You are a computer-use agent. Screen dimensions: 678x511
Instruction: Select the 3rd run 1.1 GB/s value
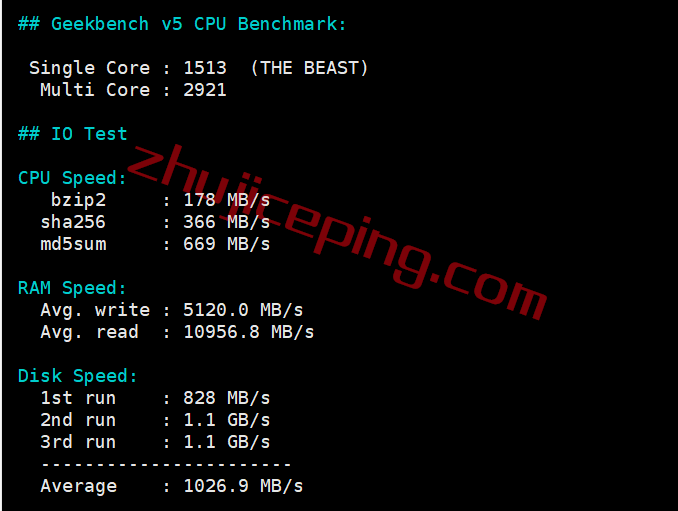[227, 442]
